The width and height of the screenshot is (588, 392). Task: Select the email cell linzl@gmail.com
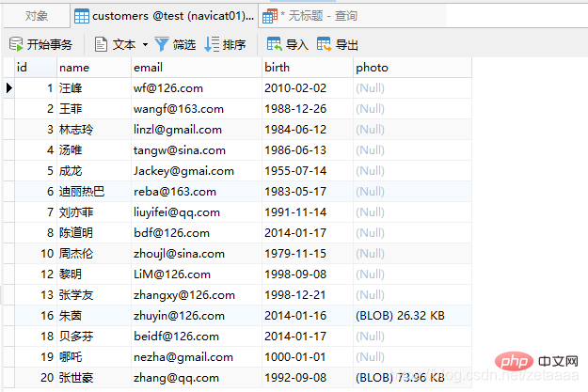point(197,130)
